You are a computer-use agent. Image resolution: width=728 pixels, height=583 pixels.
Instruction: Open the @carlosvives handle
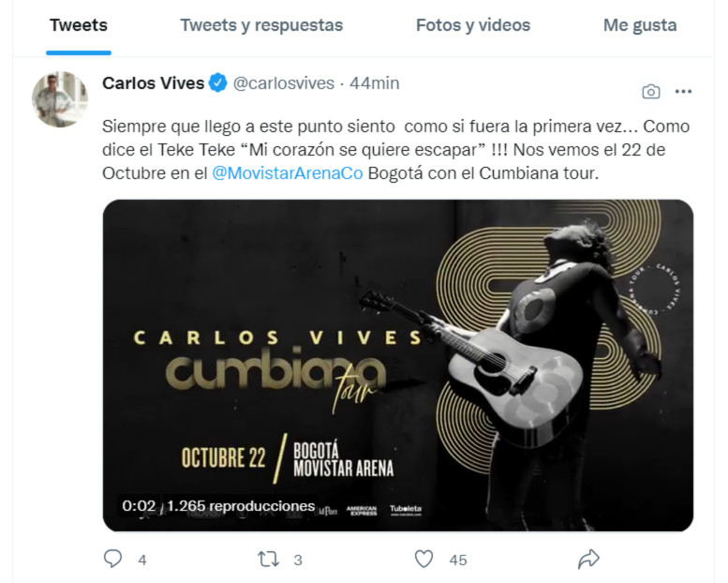(283, 83)
